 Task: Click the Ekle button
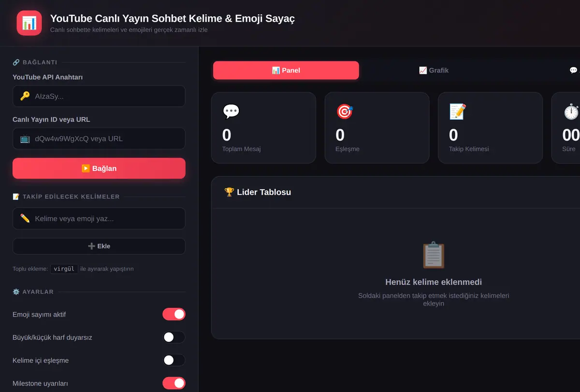99,246
